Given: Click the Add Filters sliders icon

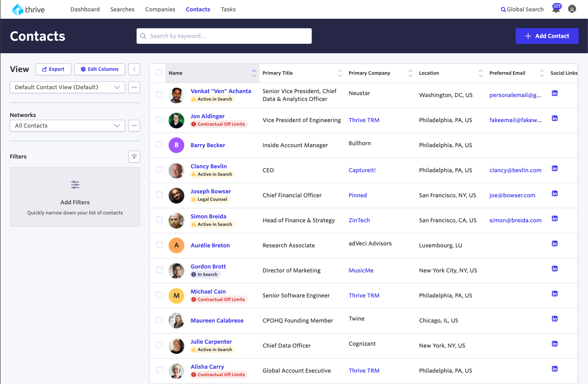Looking at the screenshot, I should 75,184.
